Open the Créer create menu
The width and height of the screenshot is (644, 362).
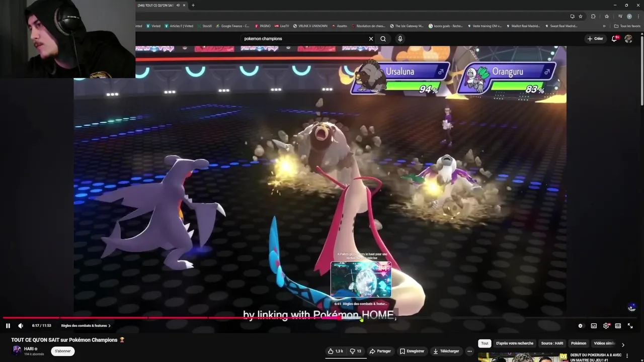coord(595,39)
